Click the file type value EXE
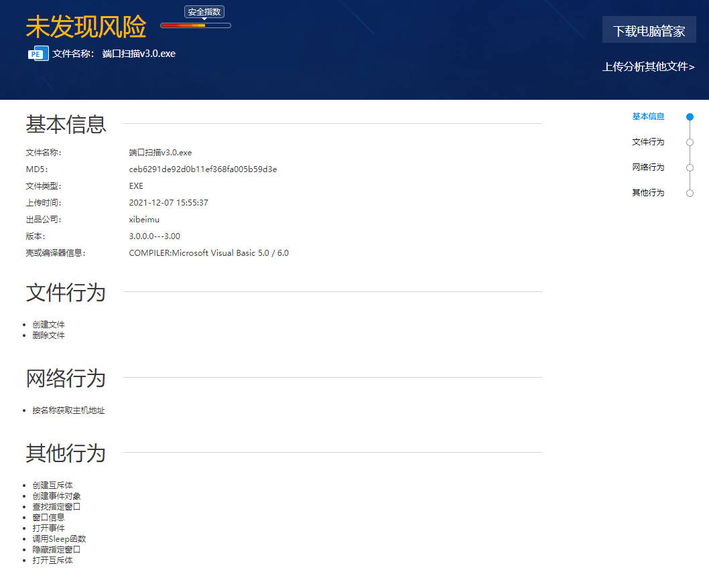 pyautogui.click(x=136, y=186)
